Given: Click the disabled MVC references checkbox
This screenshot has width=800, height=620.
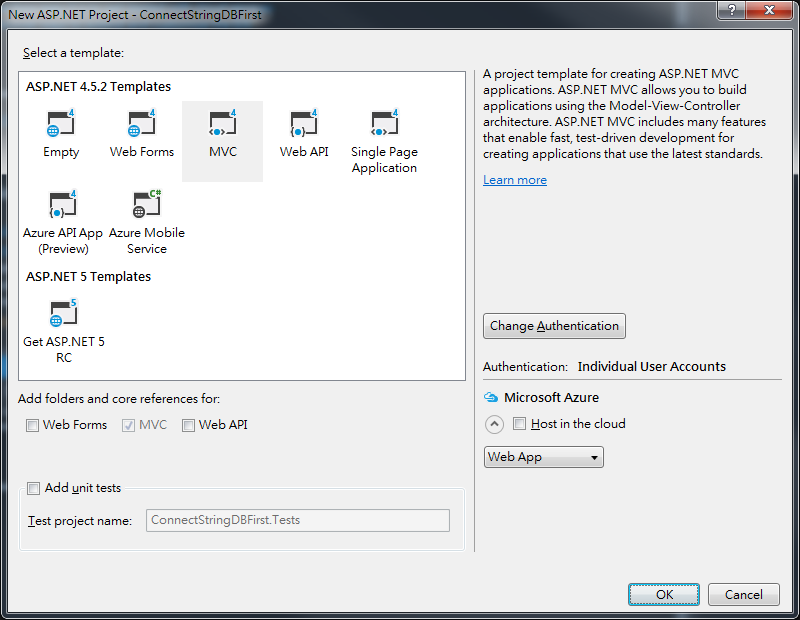Looking at the screenshot, I should [x=128, y=425].
